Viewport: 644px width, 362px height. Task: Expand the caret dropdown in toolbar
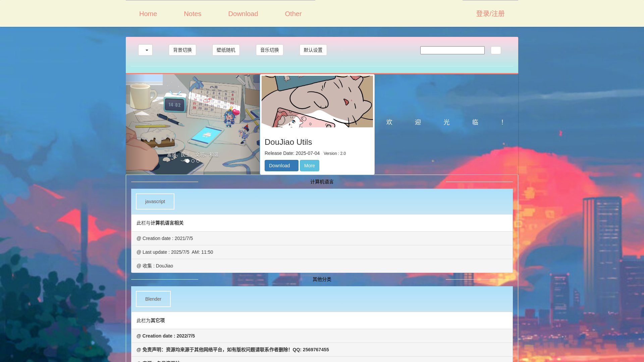(145, 50)
